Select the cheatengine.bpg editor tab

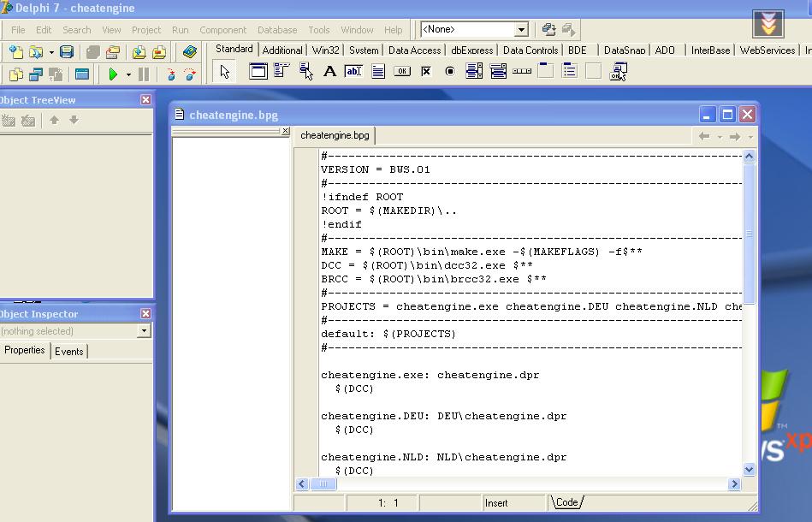click(x=335, y=136)
